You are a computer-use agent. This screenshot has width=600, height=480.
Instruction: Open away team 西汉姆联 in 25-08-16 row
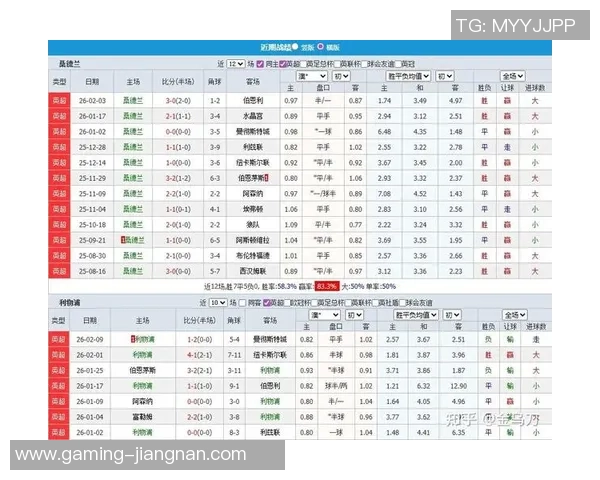(x=253, y=271)
